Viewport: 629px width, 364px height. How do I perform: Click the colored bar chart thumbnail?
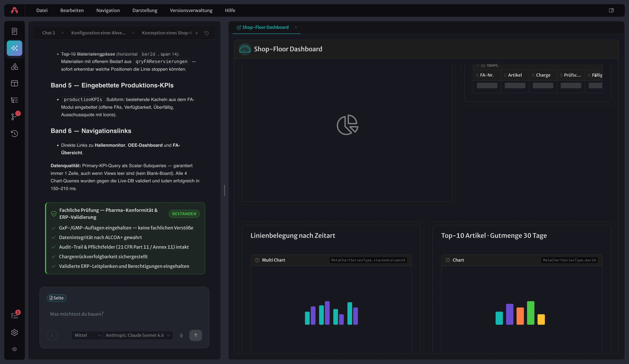520,313
